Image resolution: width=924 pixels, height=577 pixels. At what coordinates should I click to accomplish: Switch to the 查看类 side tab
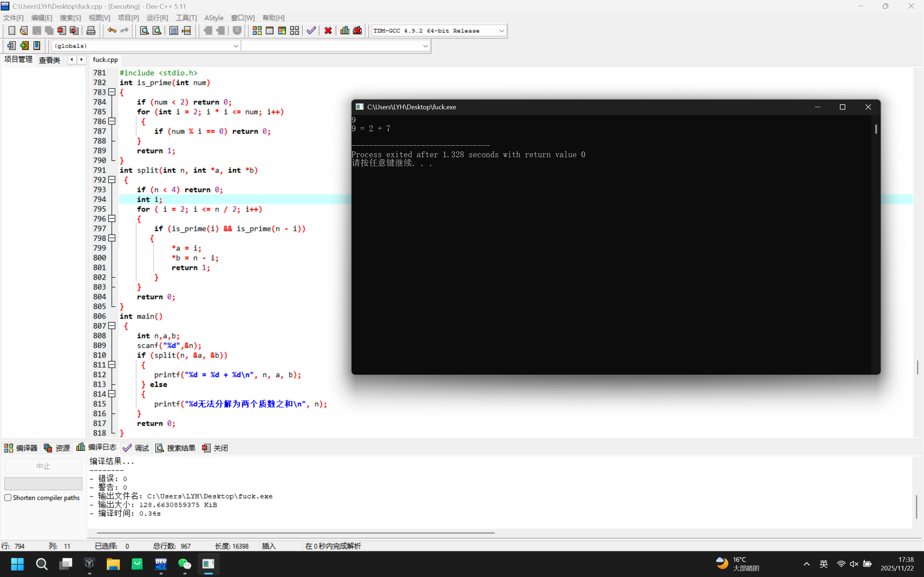tap(50, 60)
